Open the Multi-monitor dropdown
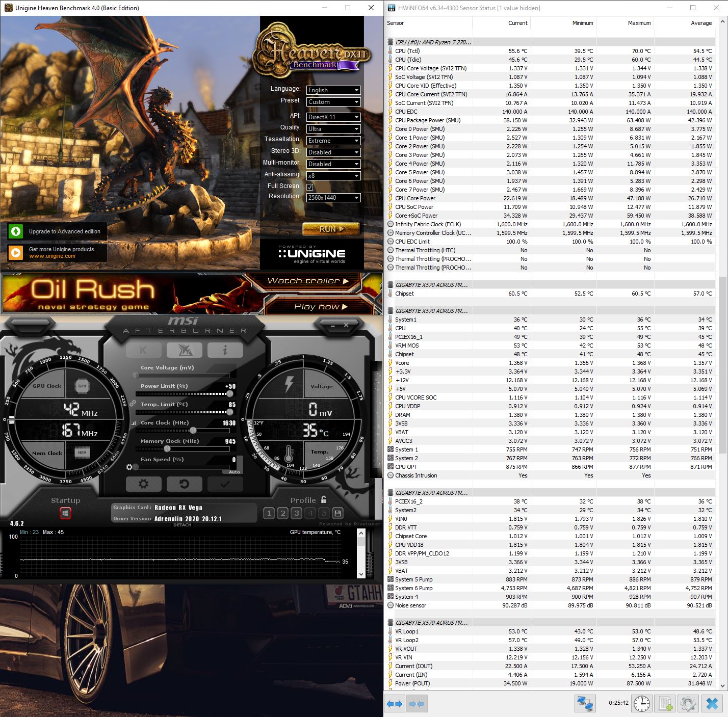Screen dimensions: 728x717 tap(333, 164)
